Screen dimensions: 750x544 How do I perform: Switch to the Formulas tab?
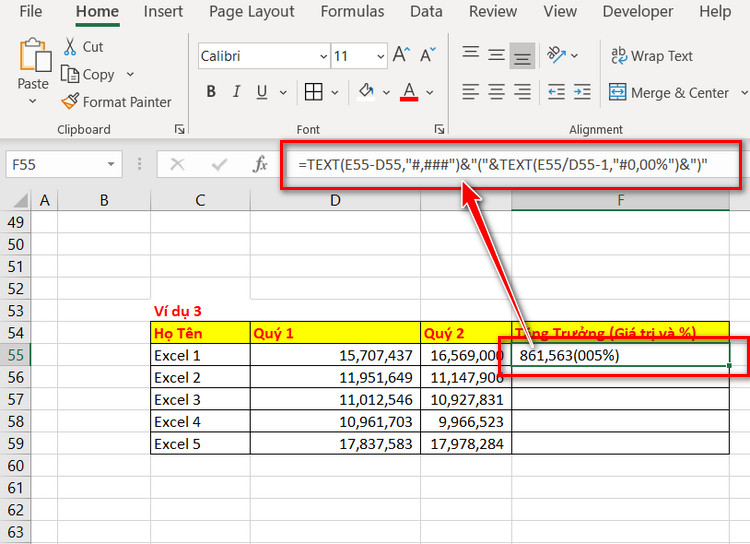(352, 11)
